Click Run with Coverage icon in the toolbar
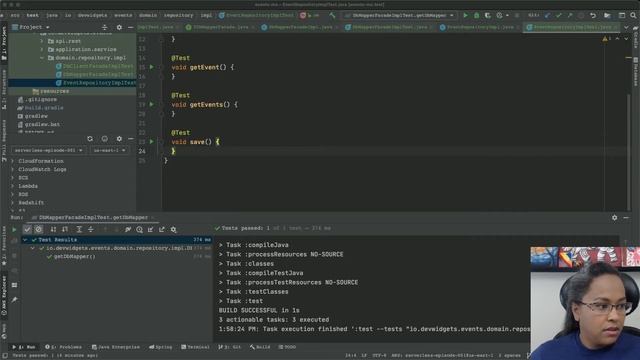 [488, 15]
